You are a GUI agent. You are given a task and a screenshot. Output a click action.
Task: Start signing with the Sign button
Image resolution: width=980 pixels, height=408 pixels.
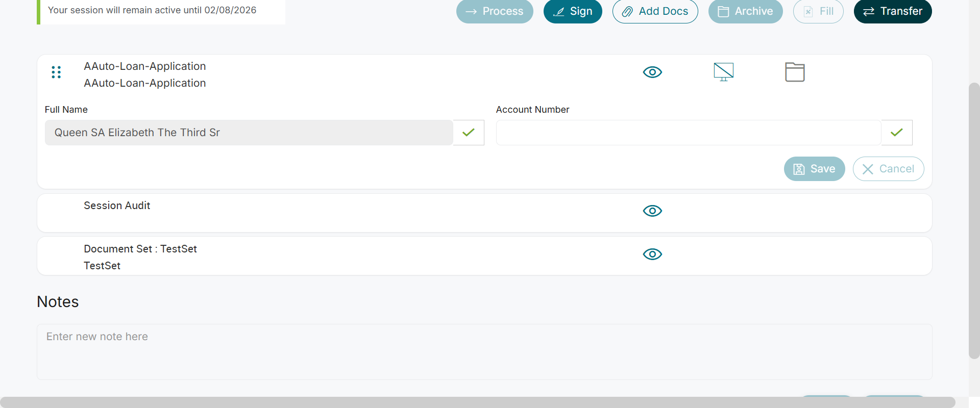point(573,11)
